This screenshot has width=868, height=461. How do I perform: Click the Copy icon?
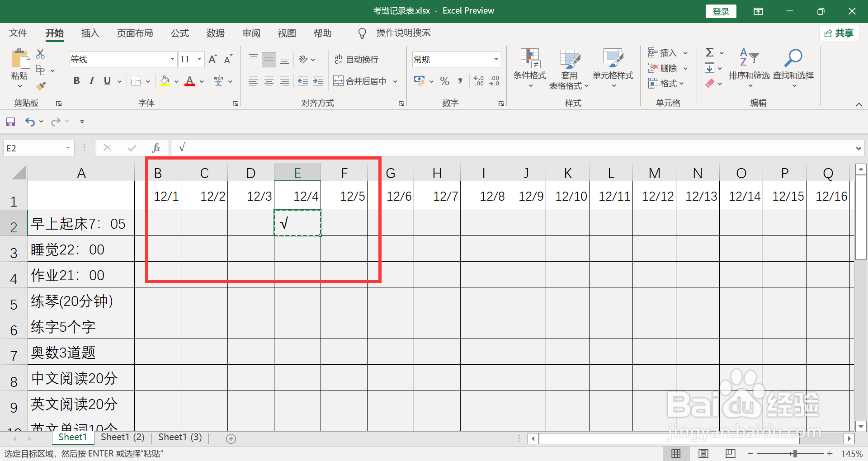[41, 70]
